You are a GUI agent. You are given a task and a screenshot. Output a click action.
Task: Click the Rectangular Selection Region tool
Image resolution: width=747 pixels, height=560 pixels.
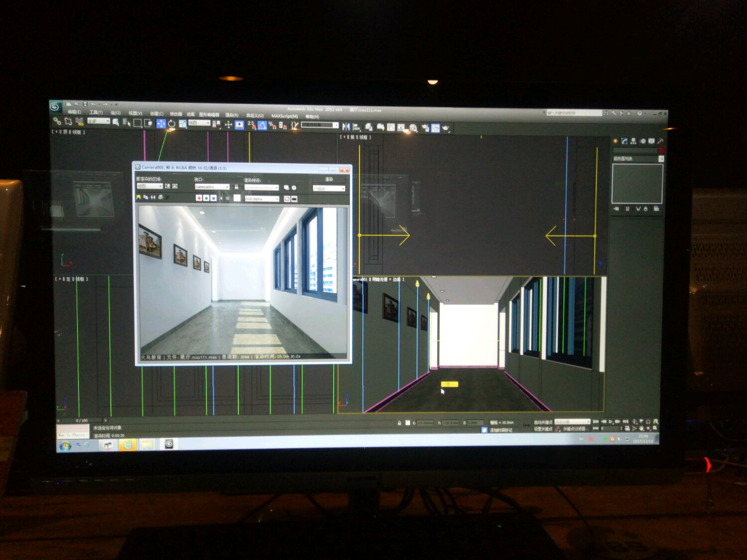pos(137,123)
